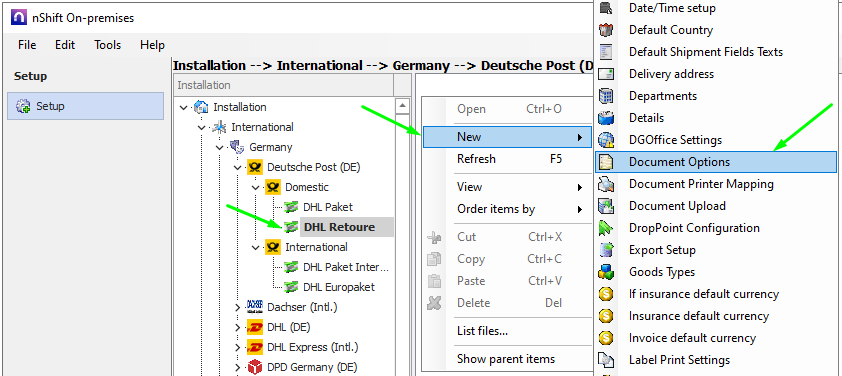Click the DHL Express (Intl.) logo icon

click(255, 347)
